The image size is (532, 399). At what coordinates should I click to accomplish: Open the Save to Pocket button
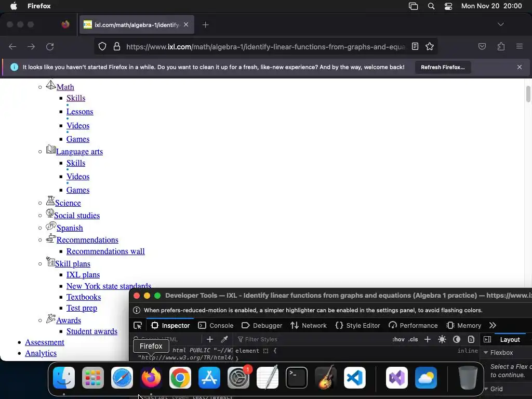(x=482, y=46)
